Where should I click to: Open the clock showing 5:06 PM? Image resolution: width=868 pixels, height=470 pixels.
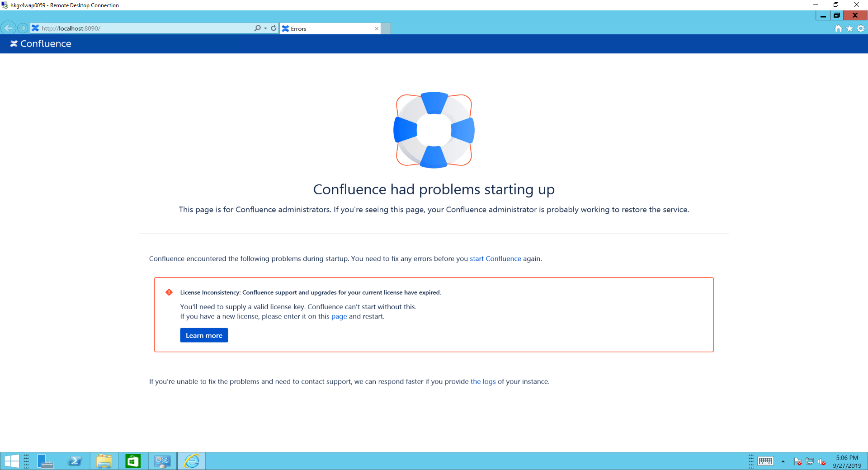[847, 461]
